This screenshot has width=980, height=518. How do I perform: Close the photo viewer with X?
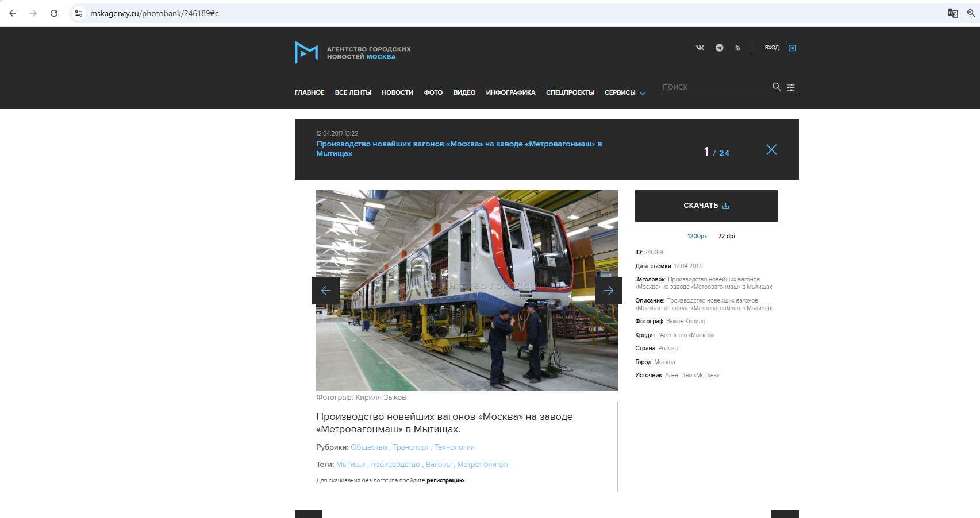pyautogui.click(x=771, y=150)
